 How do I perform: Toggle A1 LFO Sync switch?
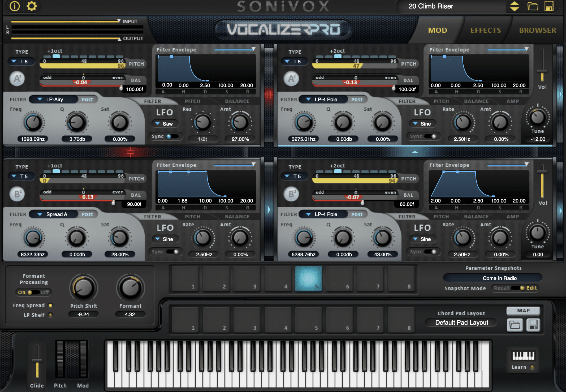click(x=172, y=136)
